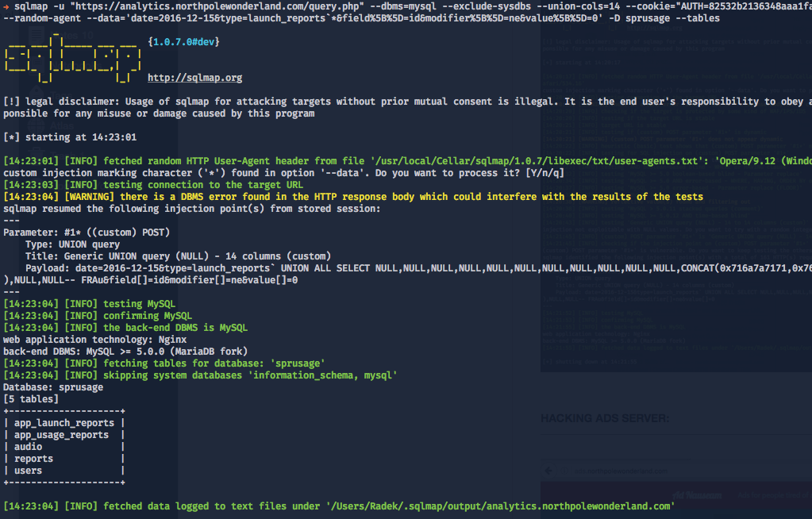Click 'the back-end DBMS is MySQL' line
The height and width of the screenshot is (519, 812).
125,328
